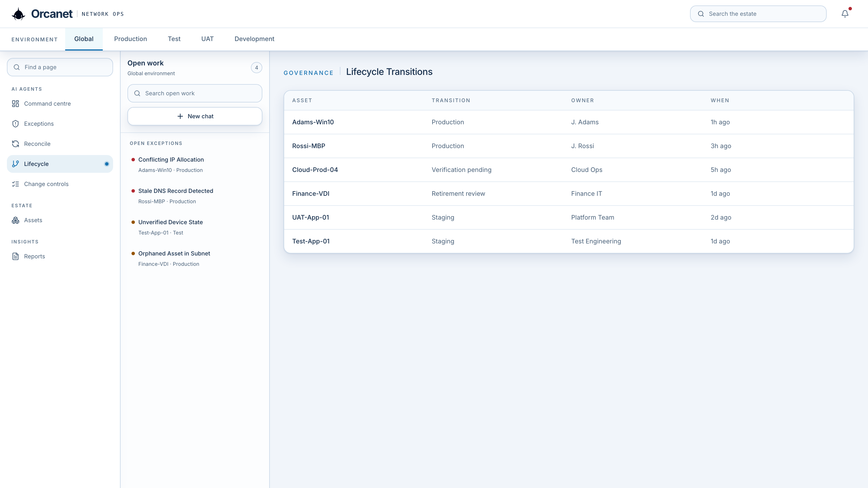Select the Rossi-MBP asset row

pyautogui.click(x=568, y=146)
